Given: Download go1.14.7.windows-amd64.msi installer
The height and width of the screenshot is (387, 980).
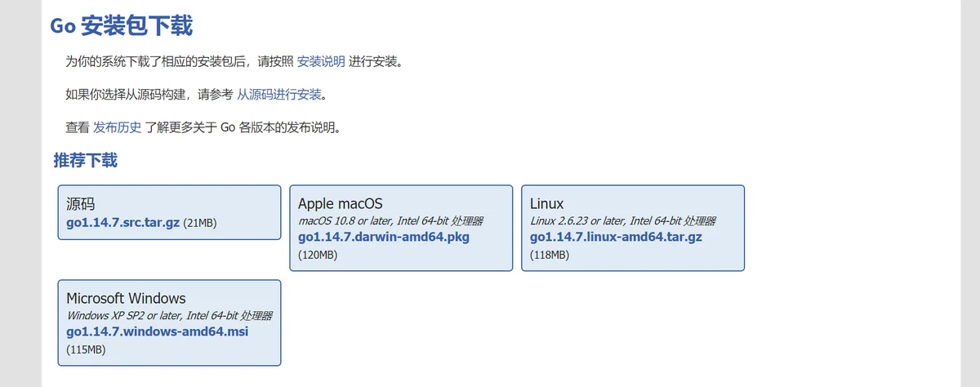Looking at the screenshot, I should point(158,332).
